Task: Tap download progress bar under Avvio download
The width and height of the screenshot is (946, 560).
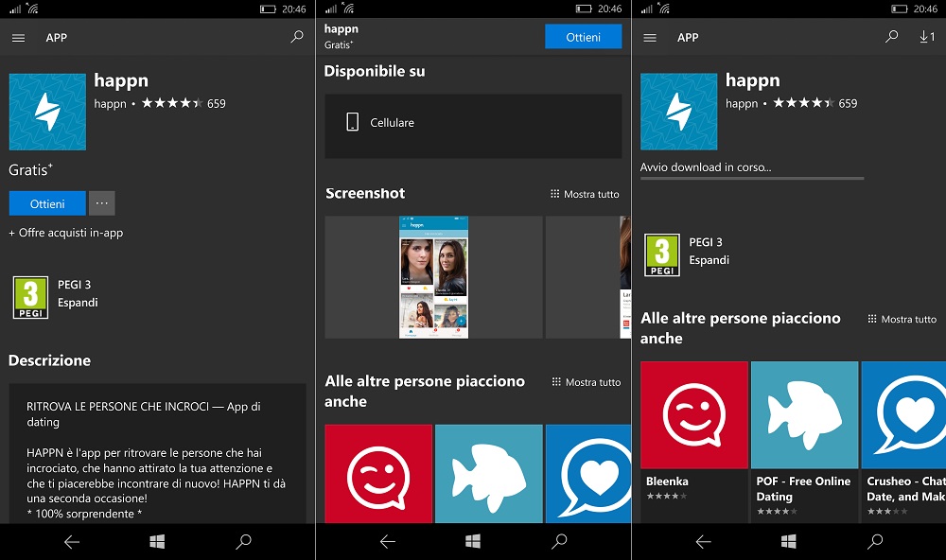Action: pos(752,179)
